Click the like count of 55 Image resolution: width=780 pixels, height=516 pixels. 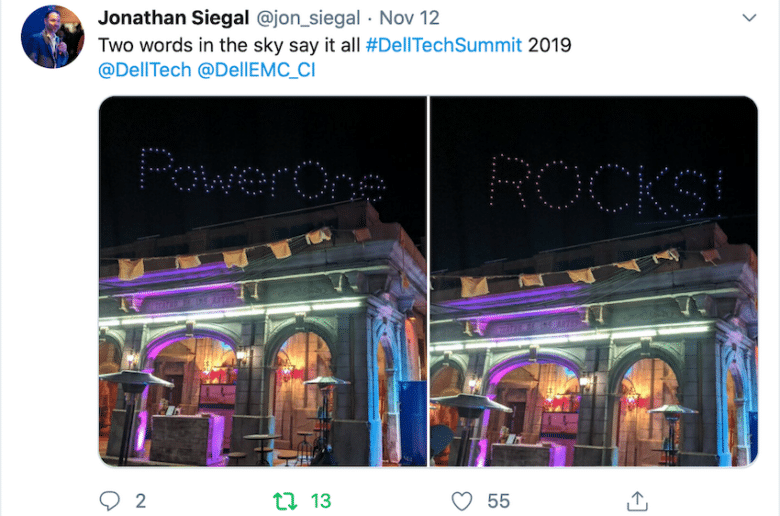pyautogui.click(x=498, y=501)
